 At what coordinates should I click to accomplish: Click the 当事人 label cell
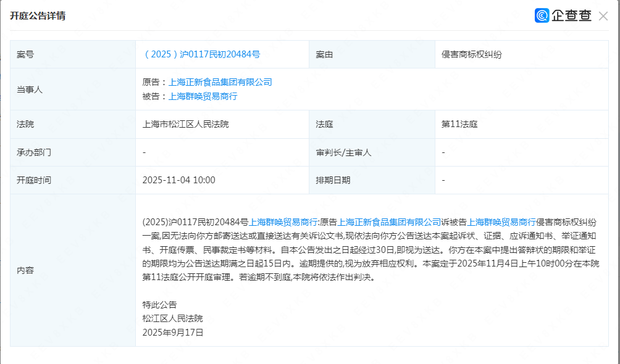(x=30, y=89)
